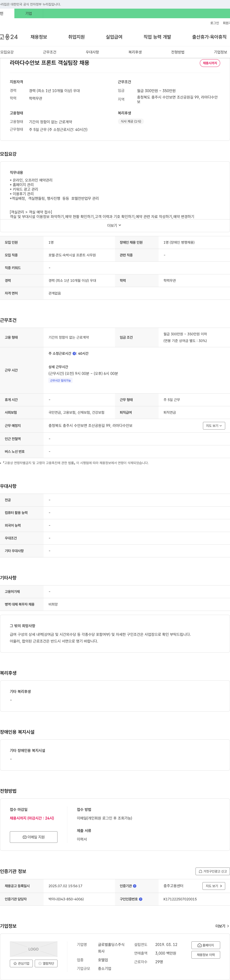Click the job title 라마다수안보 프론트 객실팀장 채용
Image resolution: width=230 pixels, height=980 pixels.
pos(49,63)
